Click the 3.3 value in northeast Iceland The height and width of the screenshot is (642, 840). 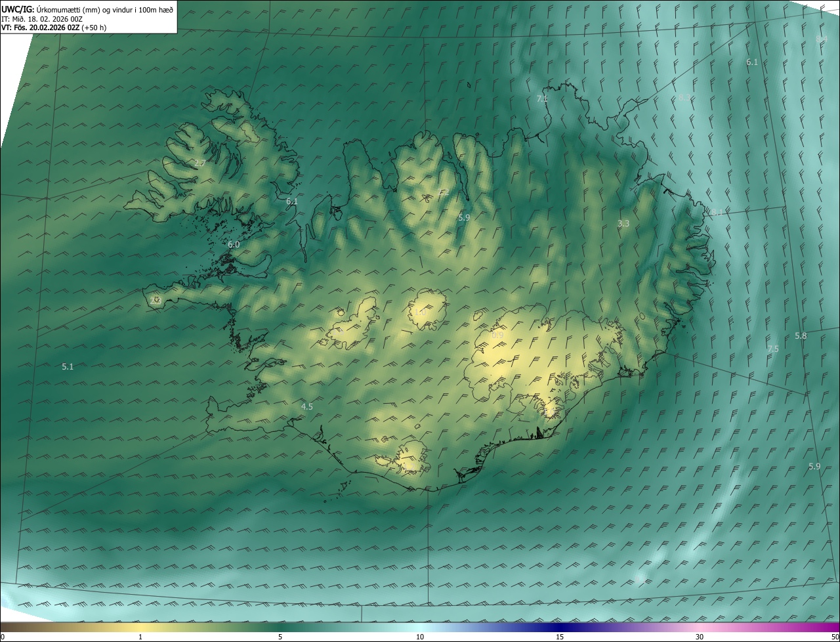coord(623,223)
